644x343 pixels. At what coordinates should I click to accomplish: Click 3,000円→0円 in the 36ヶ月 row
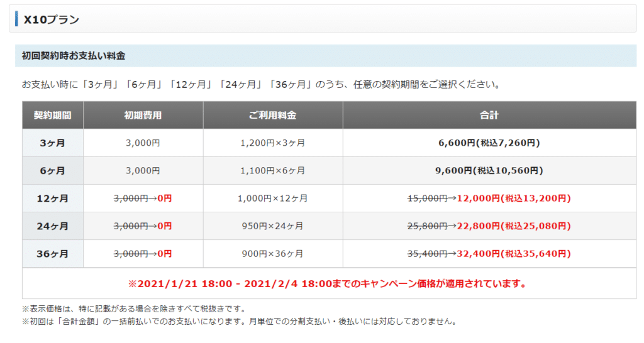point(143,254)
